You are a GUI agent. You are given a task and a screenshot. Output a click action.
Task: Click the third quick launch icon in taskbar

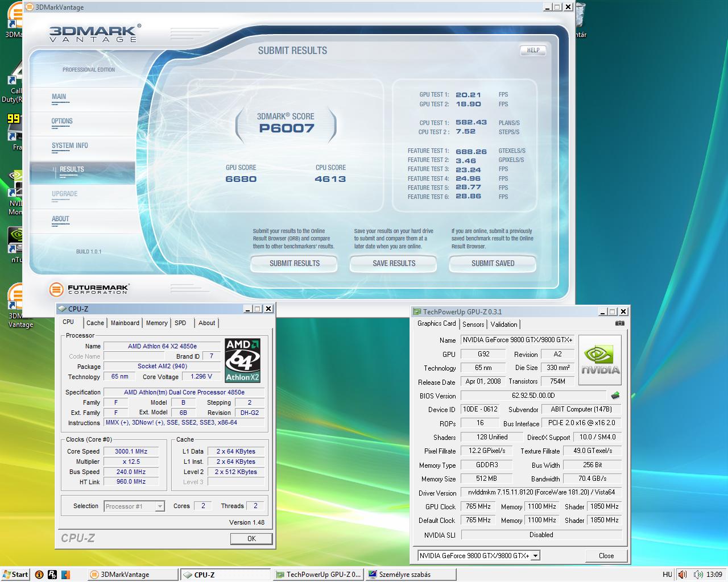[65, 575]
